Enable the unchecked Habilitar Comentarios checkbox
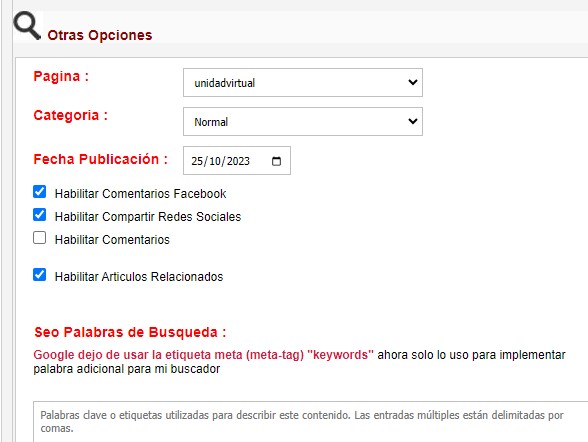588x442 pixels. (39, 238)
